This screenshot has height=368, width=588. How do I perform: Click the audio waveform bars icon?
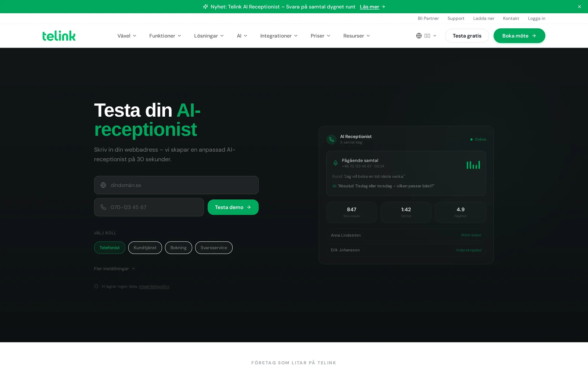[473, 165]
